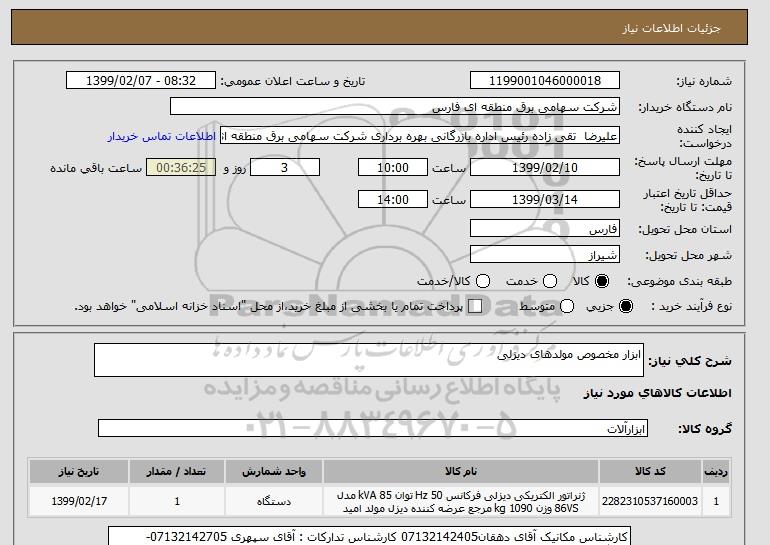The height and width of the screenshot is (545, 770).
Task: Select the کالا/خدمت radio button
Action: coord(483,281)
